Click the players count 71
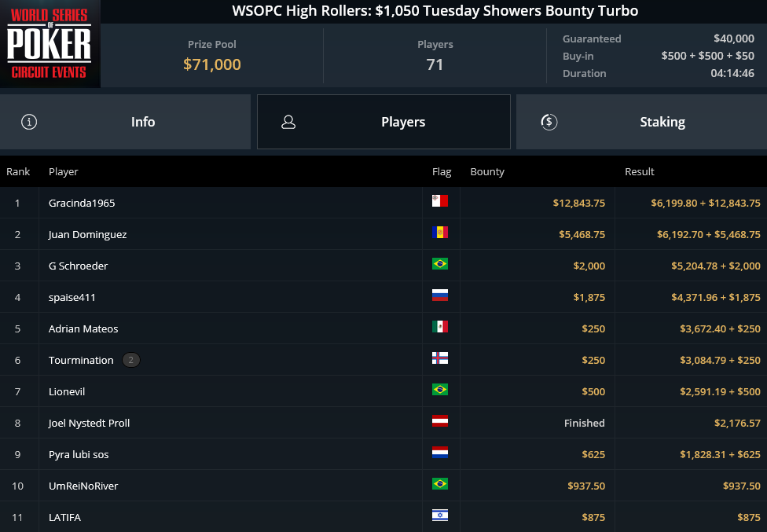 435,64
